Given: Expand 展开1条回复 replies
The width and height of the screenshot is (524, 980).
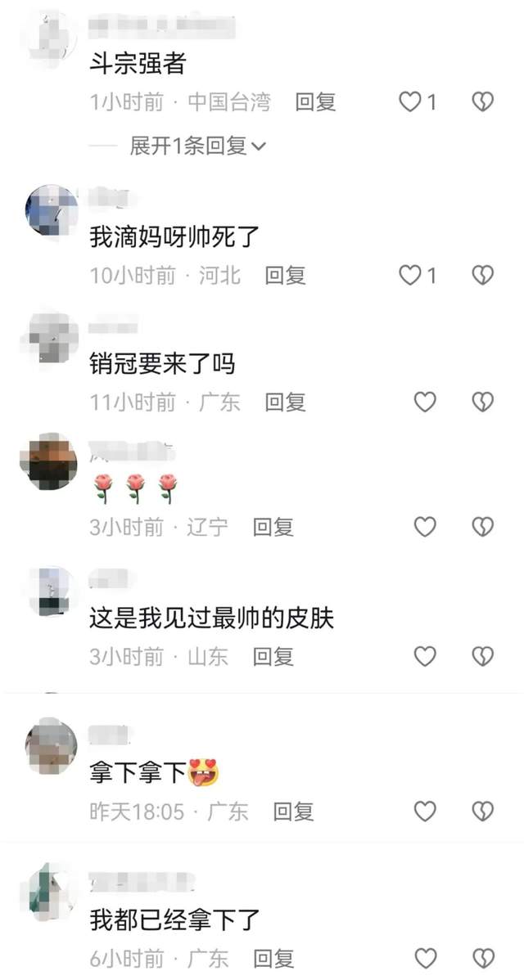Looking at the screenshot, I should (197, 146).
